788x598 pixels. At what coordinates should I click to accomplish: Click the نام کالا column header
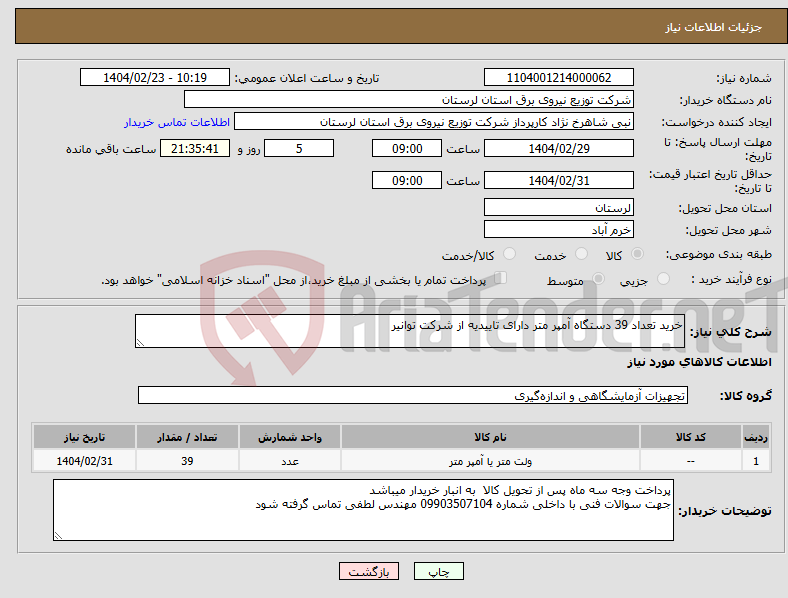(490, 437)
